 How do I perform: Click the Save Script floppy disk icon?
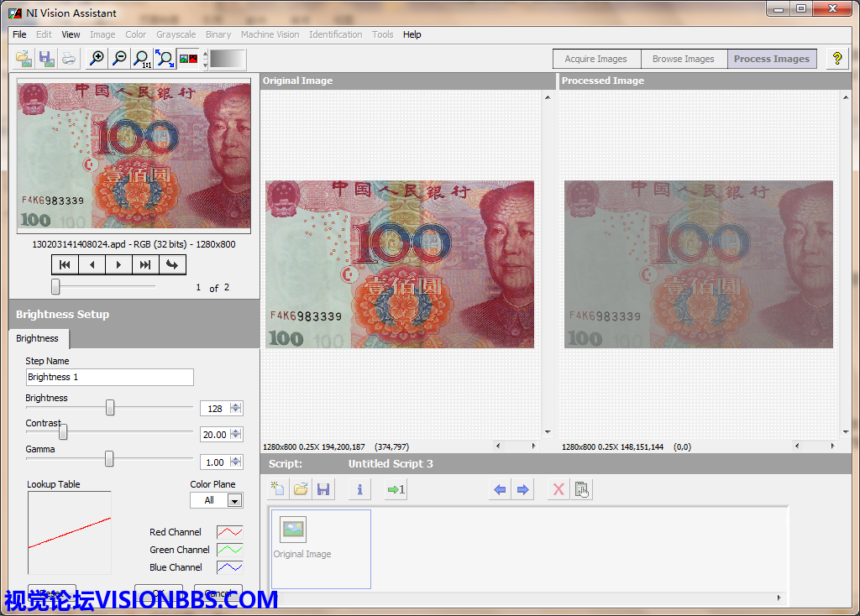[322, 489]
